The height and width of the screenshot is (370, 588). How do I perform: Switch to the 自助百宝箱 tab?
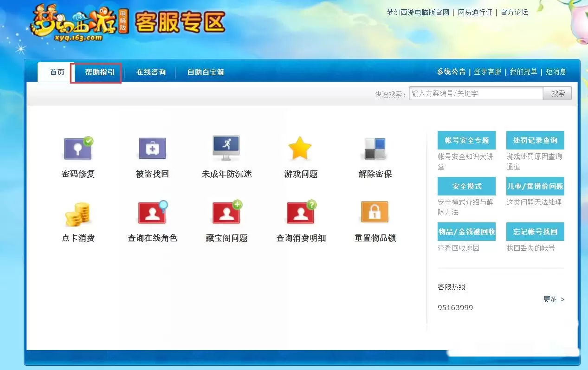click(205, 72)
